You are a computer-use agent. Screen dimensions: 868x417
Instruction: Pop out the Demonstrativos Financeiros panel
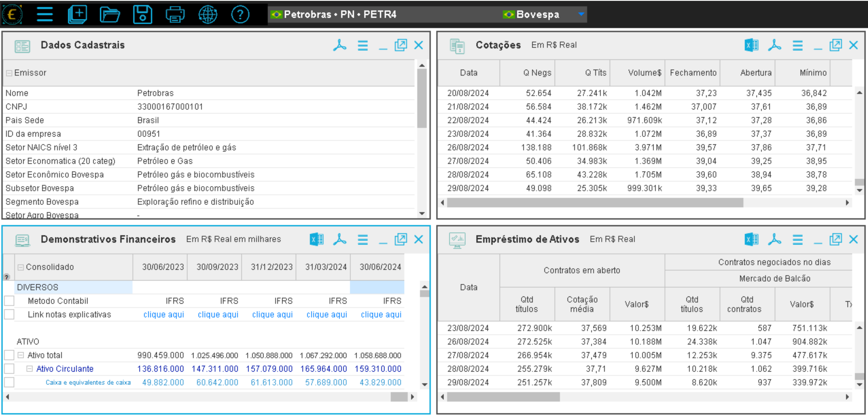[x=401, y=240]
